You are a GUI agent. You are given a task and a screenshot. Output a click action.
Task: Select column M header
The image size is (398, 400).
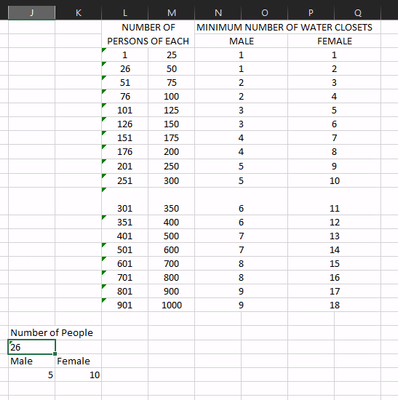coord(171,13)
